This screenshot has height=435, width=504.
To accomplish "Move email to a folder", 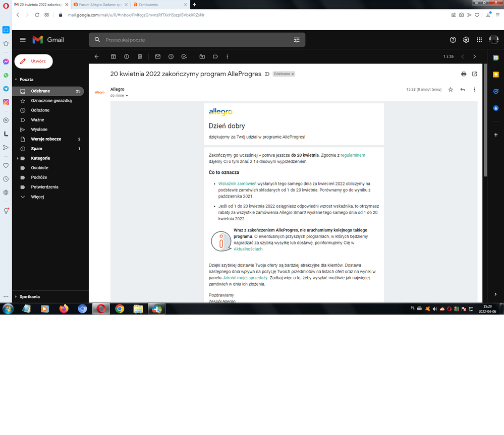I will pyautogui.click(x=202, y=56).
